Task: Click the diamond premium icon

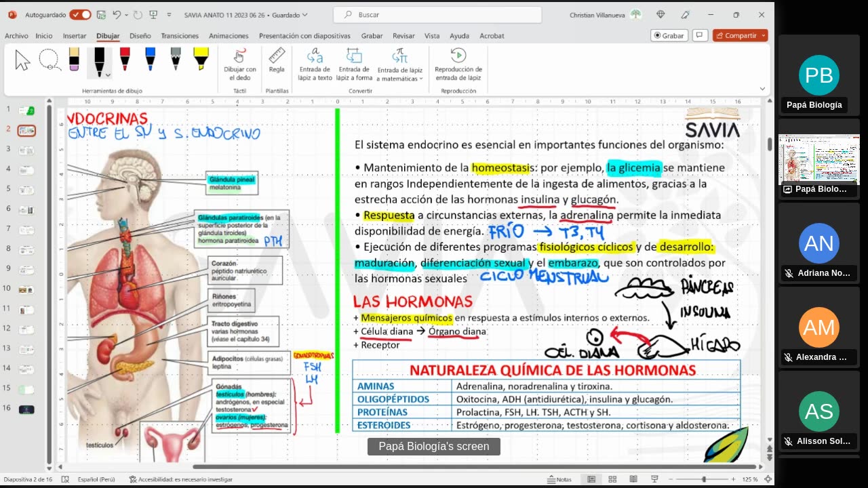Action: click(660, 14)
